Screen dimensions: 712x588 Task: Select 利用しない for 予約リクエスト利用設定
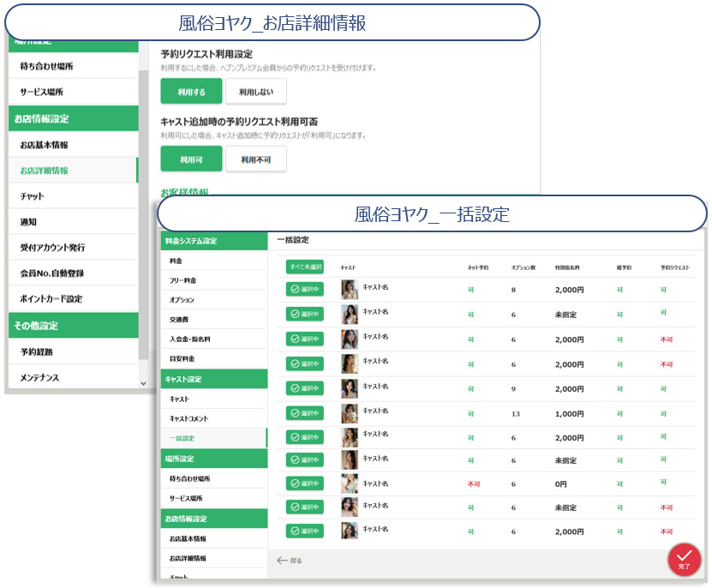[x=256, y=92]
